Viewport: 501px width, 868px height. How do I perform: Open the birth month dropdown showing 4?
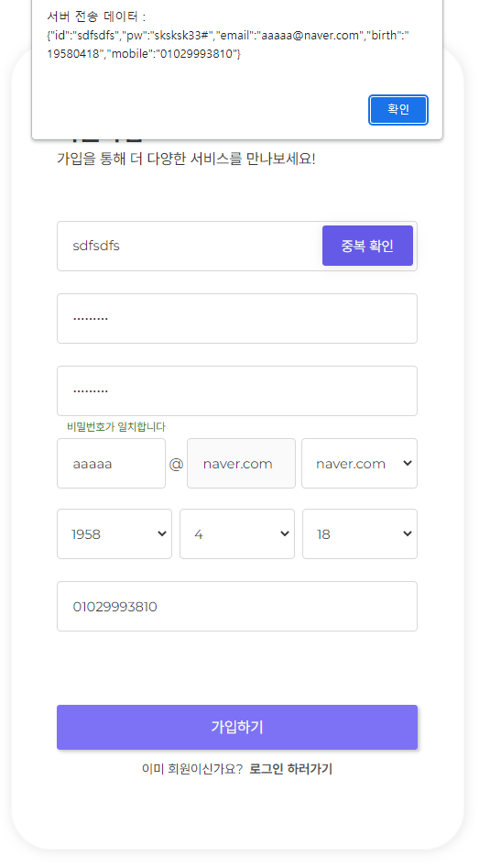(x=237, y=533)
